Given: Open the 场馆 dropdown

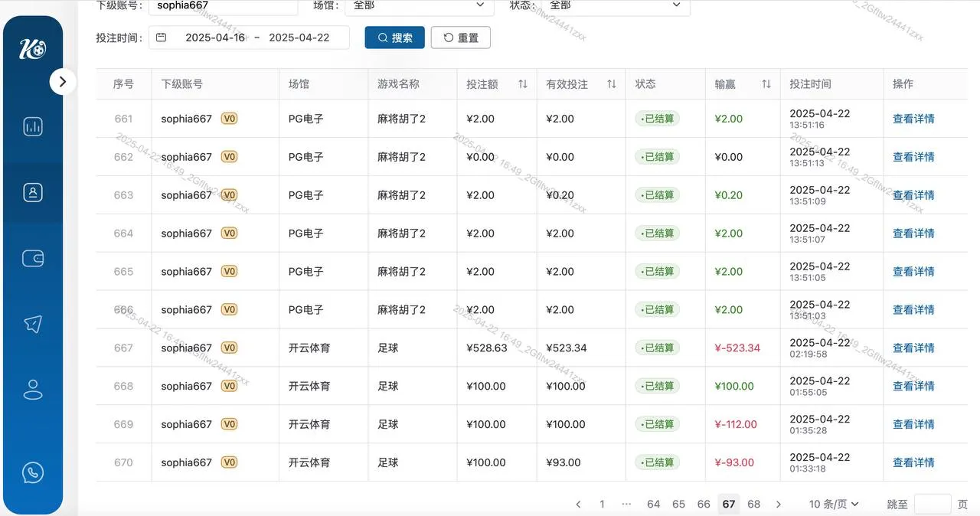Looking at the screenshot, I should coord(419,5).
